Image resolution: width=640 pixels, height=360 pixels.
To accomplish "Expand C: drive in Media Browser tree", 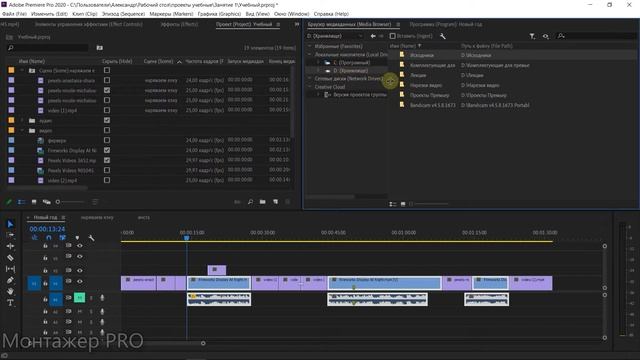I will coord(318,62).
